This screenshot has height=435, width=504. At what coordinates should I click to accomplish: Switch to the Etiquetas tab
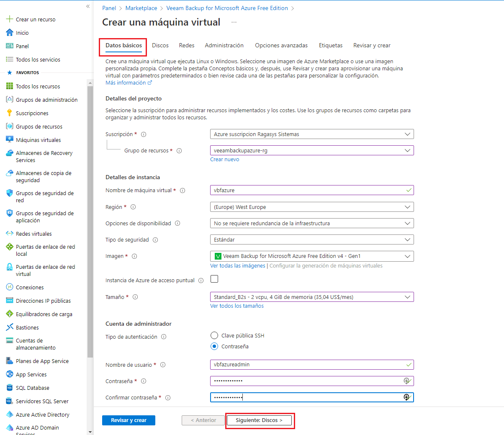coord(331,45)
